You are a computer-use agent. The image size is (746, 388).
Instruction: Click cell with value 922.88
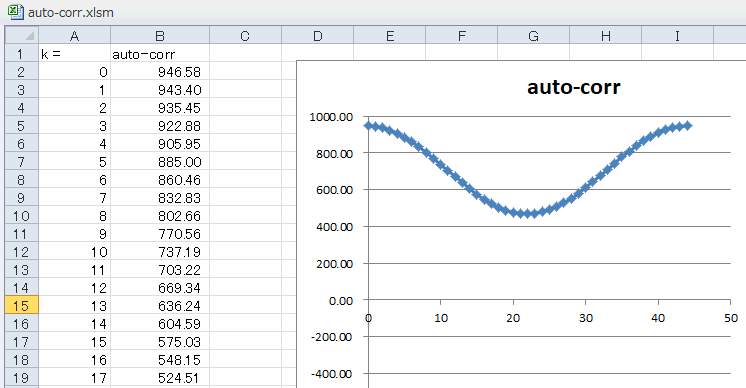[160, 126]
